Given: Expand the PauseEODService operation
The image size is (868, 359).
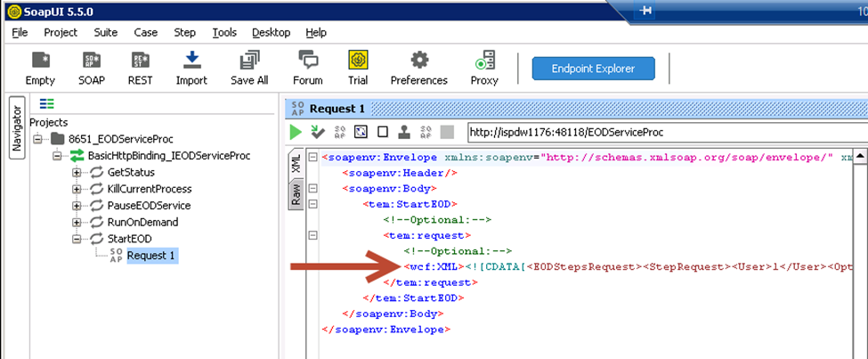Looking at the screenshot, I should [77, 206].
